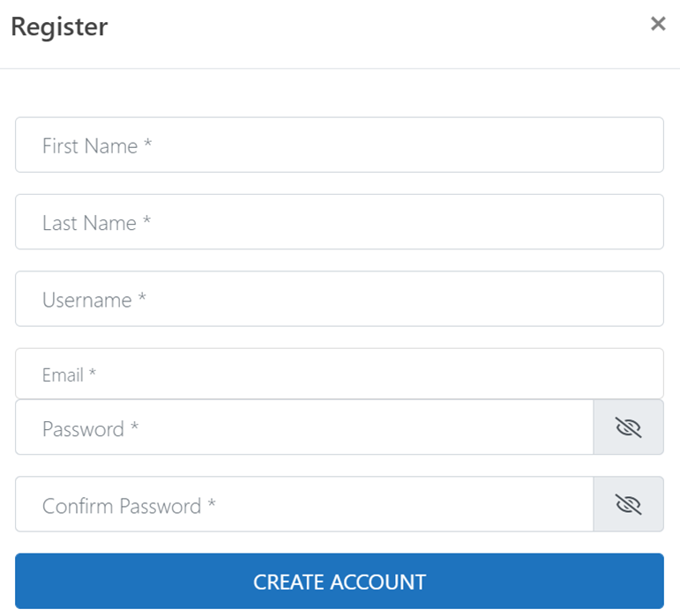Select the Last Name text box

pyautogui.click(x=340, y=222)
